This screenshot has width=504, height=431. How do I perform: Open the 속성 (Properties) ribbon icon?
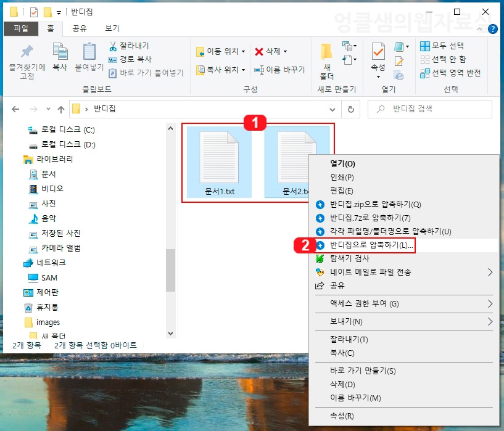tap(377, 60)
